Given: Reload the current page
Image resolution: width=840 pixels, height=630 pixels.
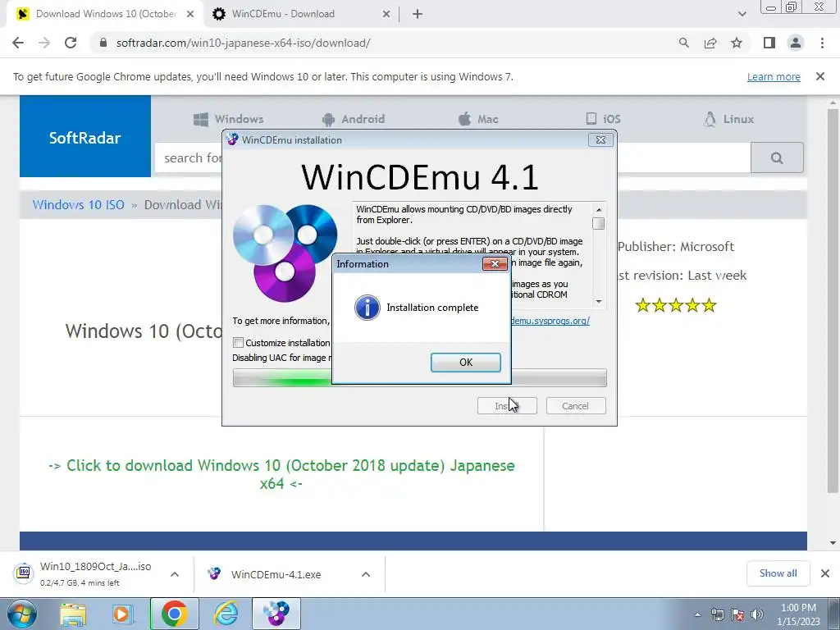Looking at the screenshot, I should pyautogui.click(x=71, y=43).
